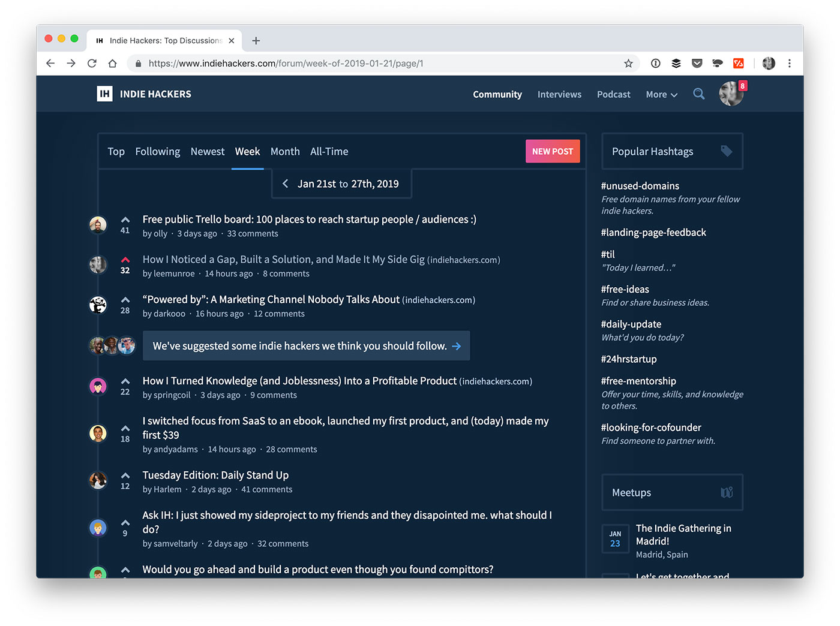Image resolution: width=840 pixels, height=626 pixels.
Task: View 41 comments on Daily Stand Up
Action: pyautogui.click(x=267, y=489)
